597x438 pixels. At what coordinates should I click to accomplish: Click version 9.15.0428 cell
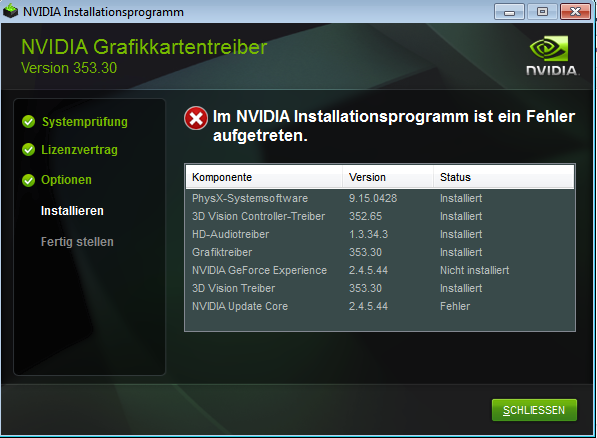tap(373, 198)
